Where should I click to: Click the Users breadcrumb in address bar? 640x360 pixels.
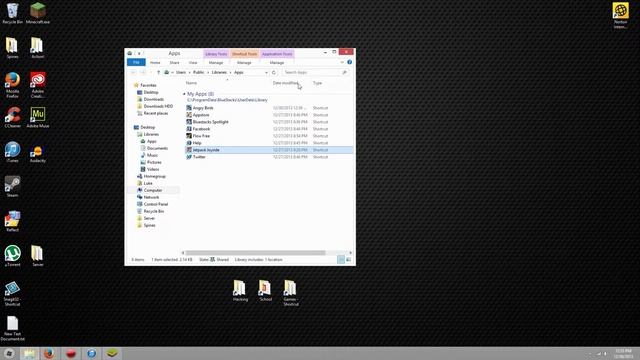[x=181, y=72]
